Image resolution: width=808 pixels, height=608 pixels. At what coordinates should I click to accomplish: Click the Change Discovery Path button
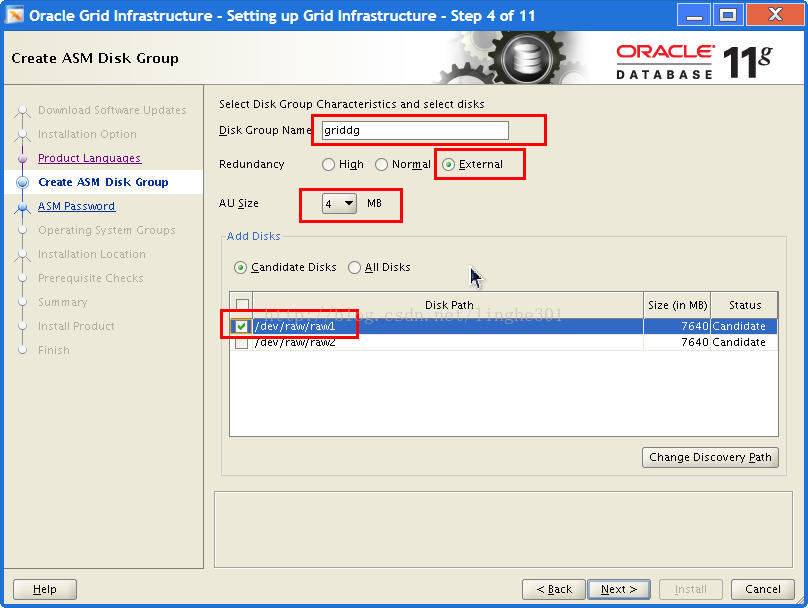point(710,457)
